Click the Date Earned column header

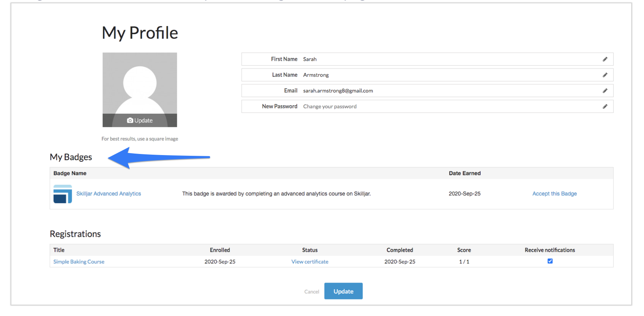click(x=465, y=173)
